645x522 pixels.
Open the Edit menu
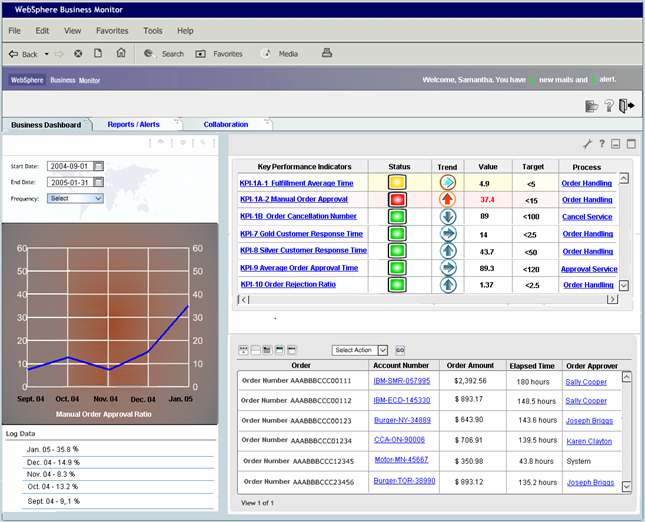tap(42, 31)
